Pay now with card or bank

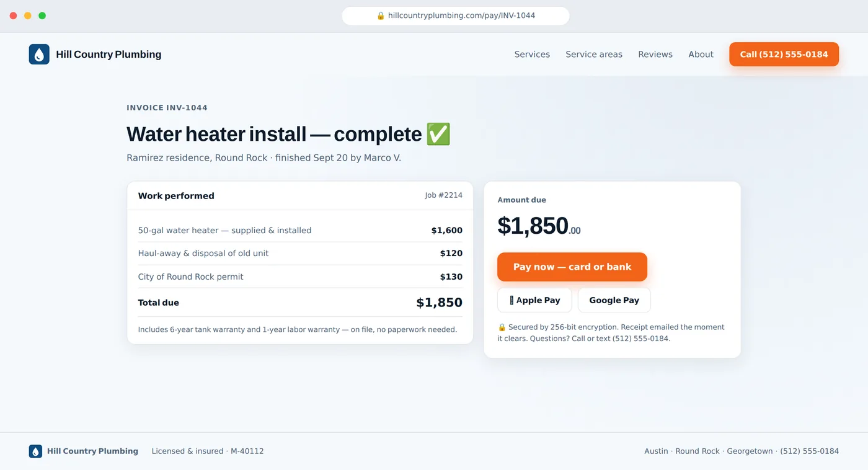[x=572, y=267]
